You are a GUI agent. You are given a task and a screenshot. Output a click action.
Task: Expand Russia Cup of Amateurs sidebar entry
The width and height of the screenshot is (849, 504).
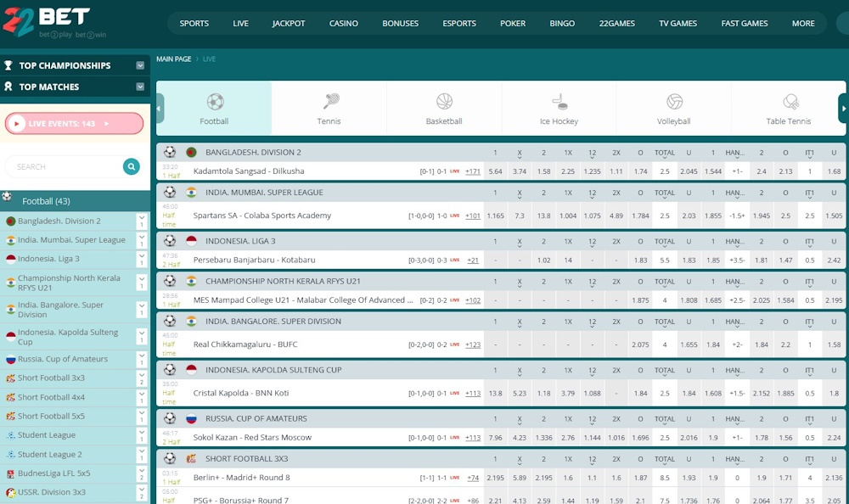pyautogui.click(x=141, y=359)
